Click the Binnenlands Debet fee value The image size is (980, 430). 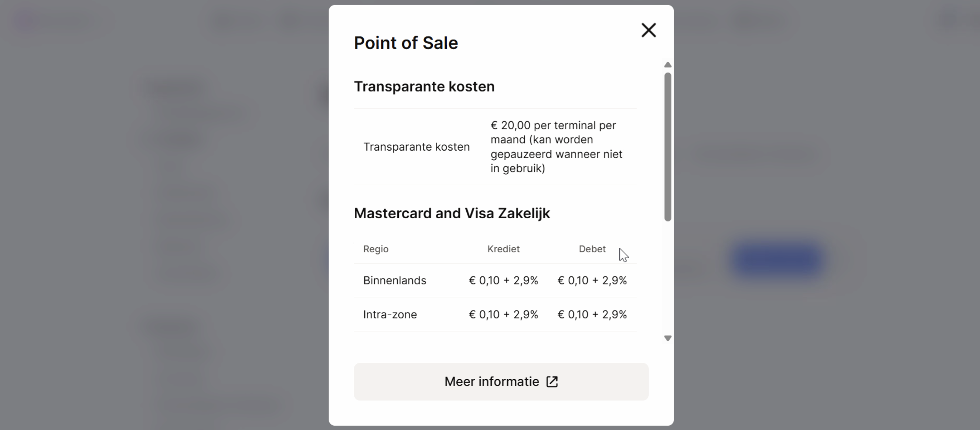pos(592,281)
